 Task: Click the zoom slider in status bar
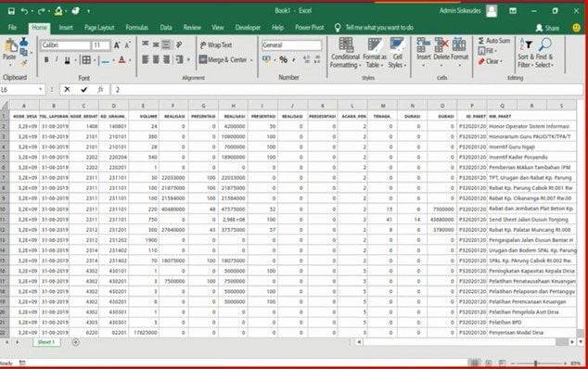point(535,363)
